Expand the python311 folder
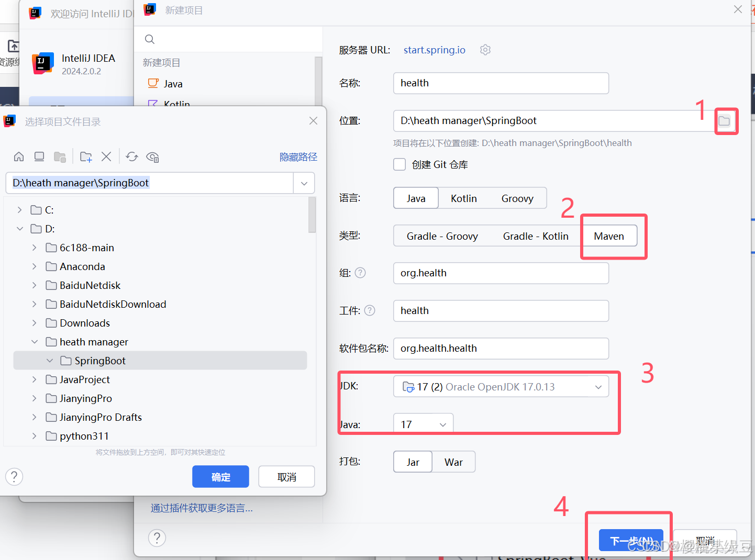Image resolution: width=755 pixels, height=560 pixels. [35, 436]
